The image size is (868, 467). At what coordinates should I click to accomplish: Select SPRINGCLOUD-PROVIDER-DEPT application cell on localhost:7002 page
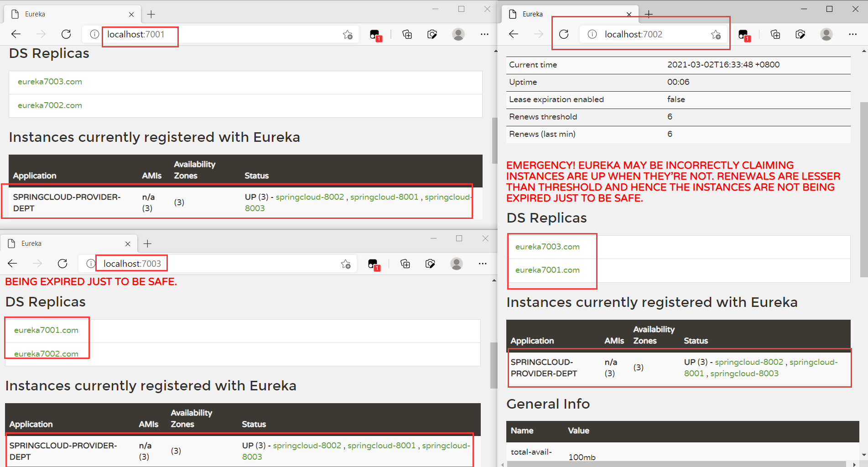tap(544, 368)
